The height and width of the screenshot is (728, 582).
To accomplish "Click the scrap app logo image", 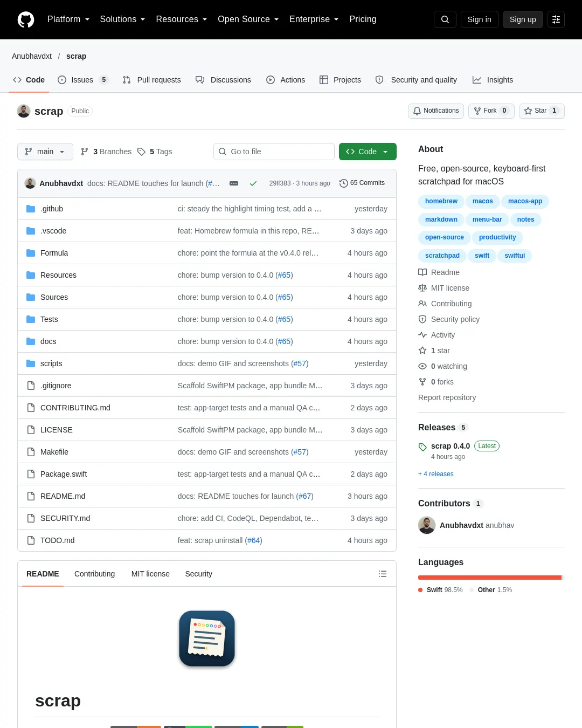I will [x=207, y=638].
